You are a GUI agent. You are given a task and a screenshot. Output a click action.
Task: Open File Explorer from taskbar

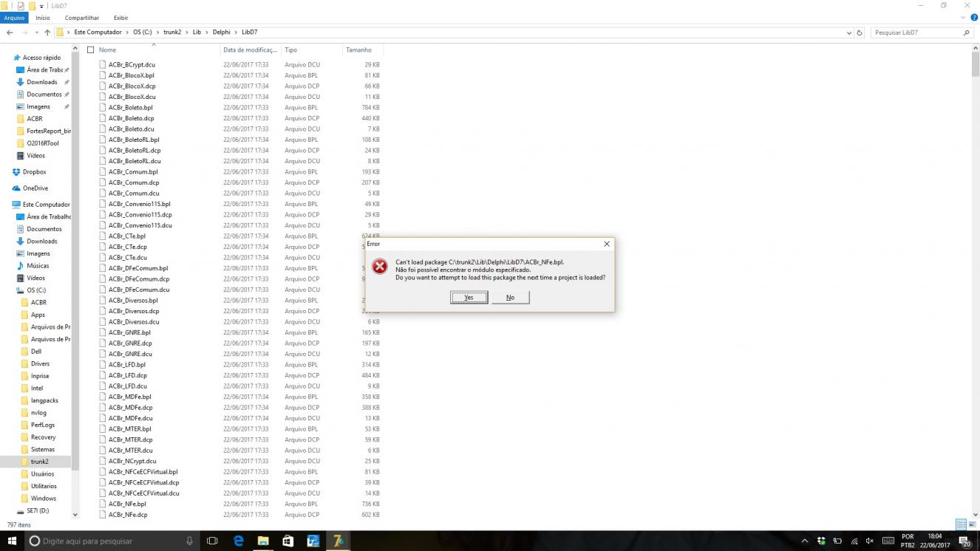pyautogui.click(x=263, y=541)
